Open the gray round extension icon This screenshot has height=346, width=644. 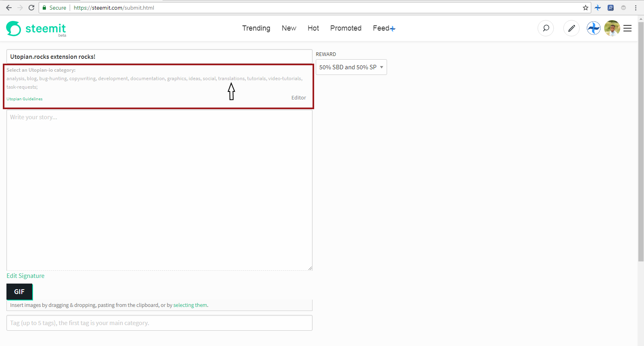623,8
